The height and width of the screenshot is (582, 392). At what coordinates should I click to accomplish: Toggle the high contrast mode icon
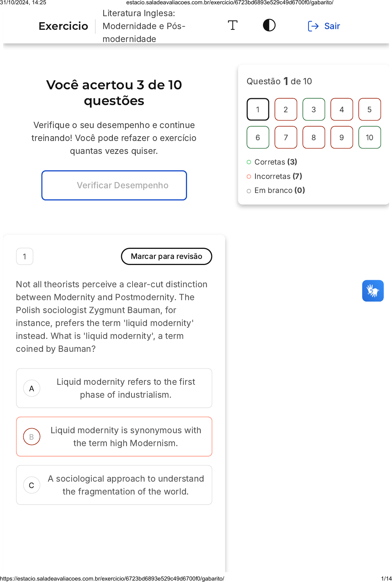click(269, 25)
